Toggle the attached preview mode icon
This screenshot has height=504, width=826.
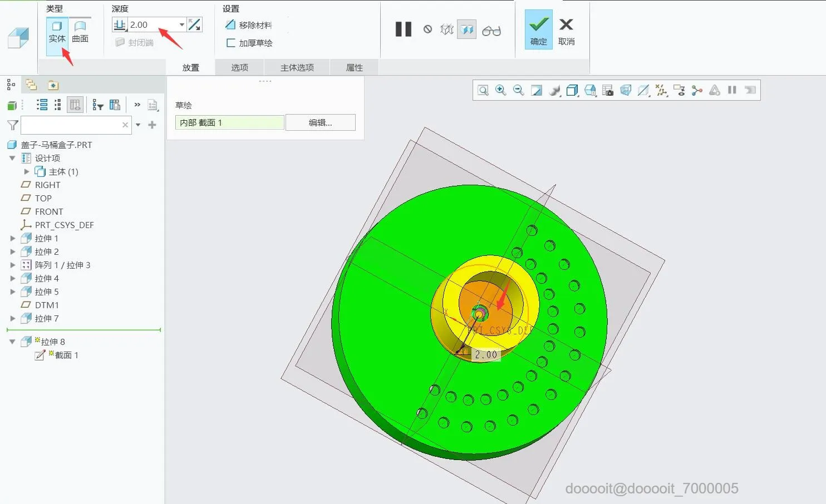tap(467, 29)
